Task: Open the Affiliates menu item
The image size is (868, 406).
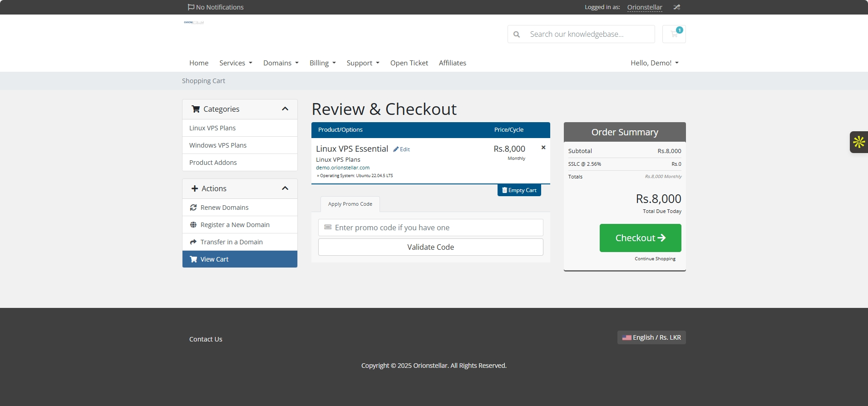Action: [x=452, y=63]
